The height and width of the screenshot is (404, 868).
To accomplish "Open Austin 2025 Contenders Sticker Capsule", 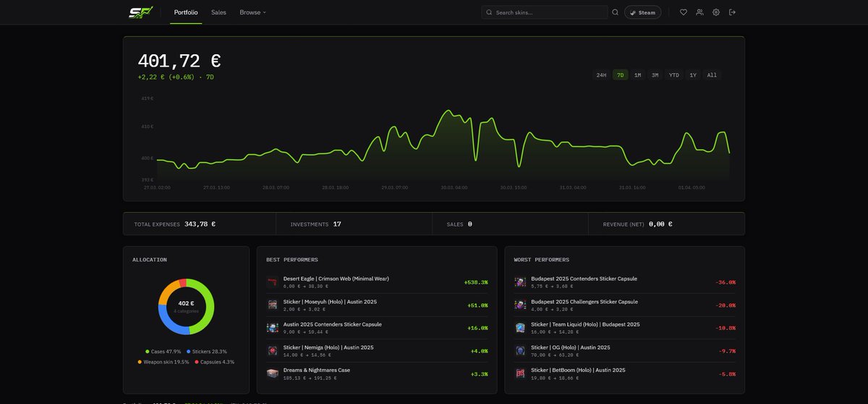I will 332,324.
